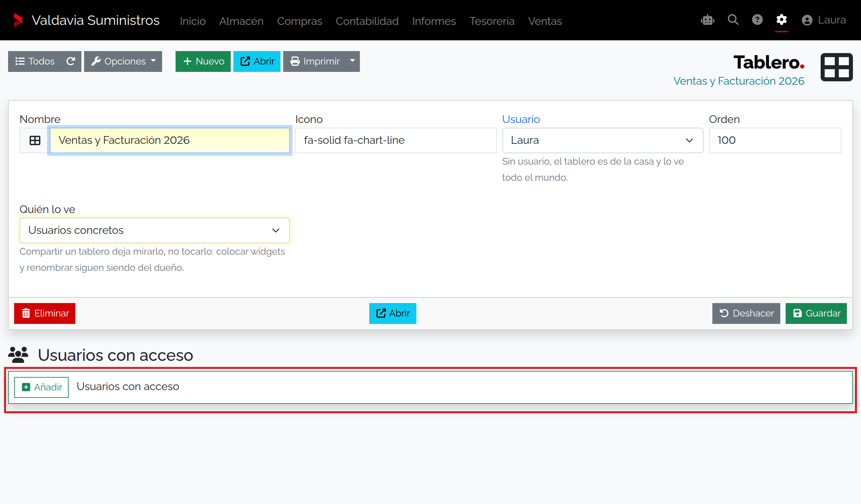Click the Orden input field
Viewport: 861px width, 504px height.
pyautogui.click(x=775, y=140)
